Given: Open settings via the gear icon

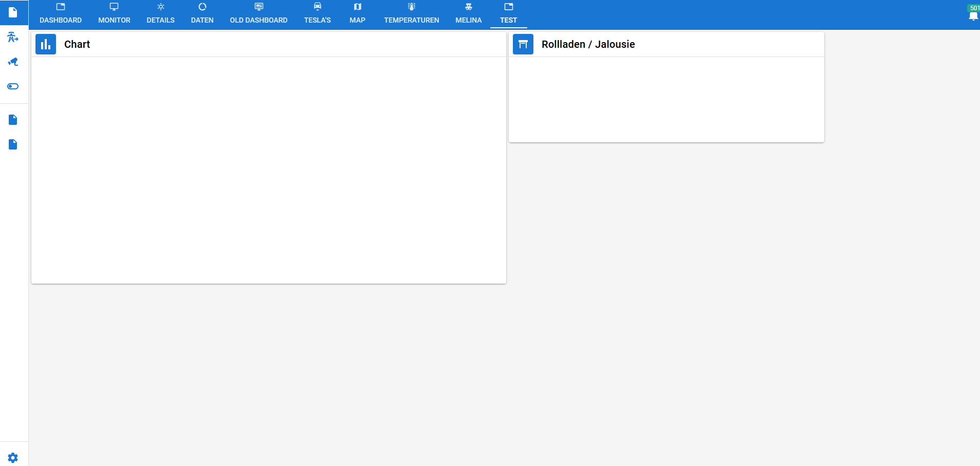Looking at the screenshot, I should click(13, 458).
